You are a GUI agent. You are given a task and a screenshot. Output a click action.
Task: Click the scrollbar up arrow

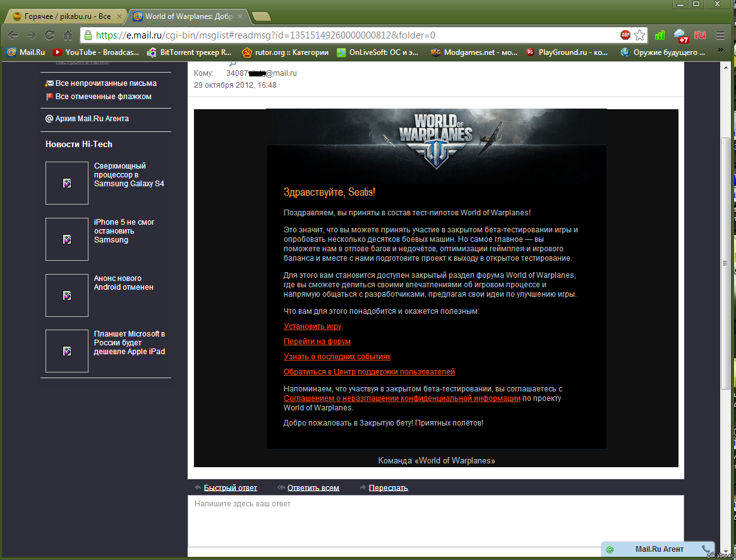coord(726,68)
